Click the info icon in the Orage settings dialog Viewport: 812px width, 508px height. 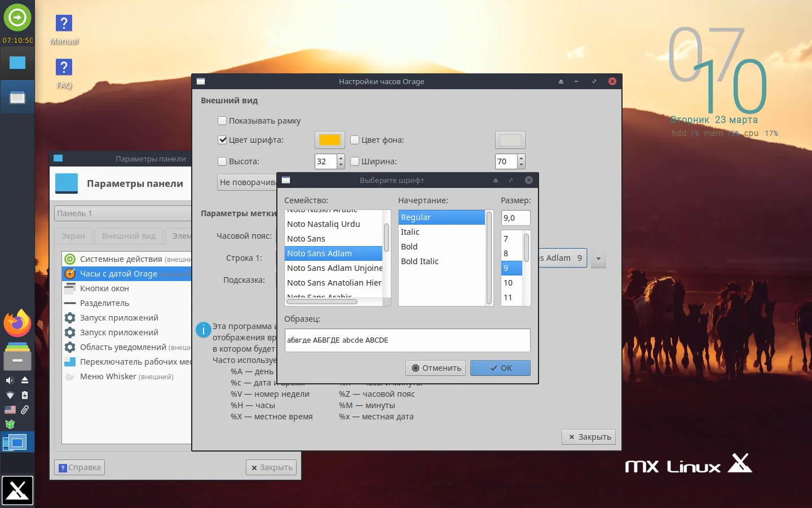tap(203, 330)
